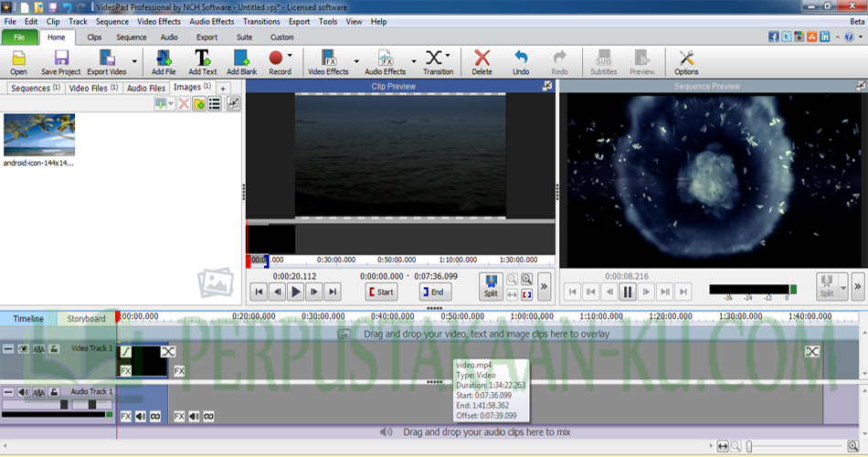This screenshot has height=457, width=868.
Task: Play the clip in Clip Preview
Action: click(x=296, y=292)
